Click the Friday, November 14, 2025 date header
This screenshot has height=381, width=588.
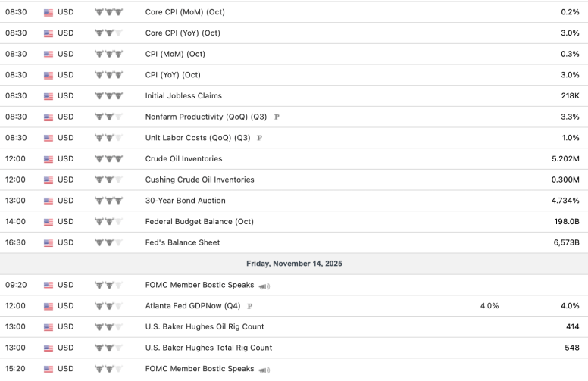pyautogui.click(x=294, y=264)
